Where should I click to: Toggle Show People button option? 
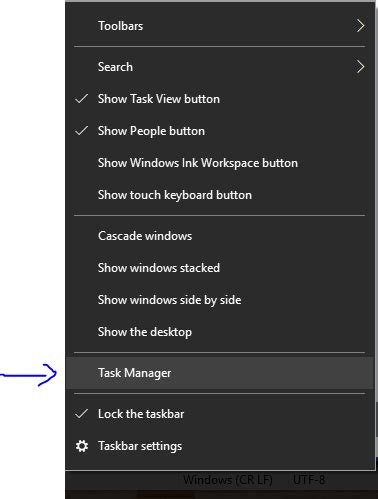220,131
